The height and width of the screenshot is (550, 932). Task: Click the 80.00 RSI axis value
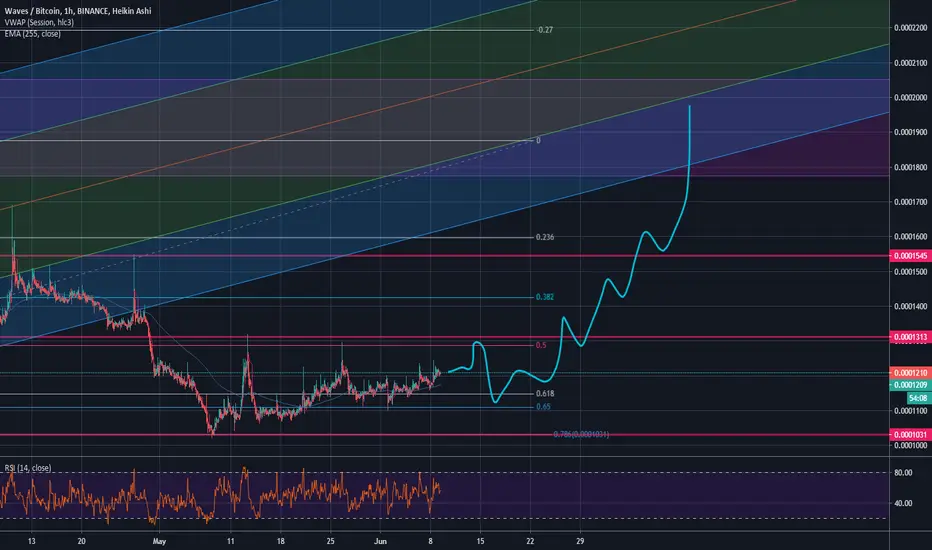(903, 473)
